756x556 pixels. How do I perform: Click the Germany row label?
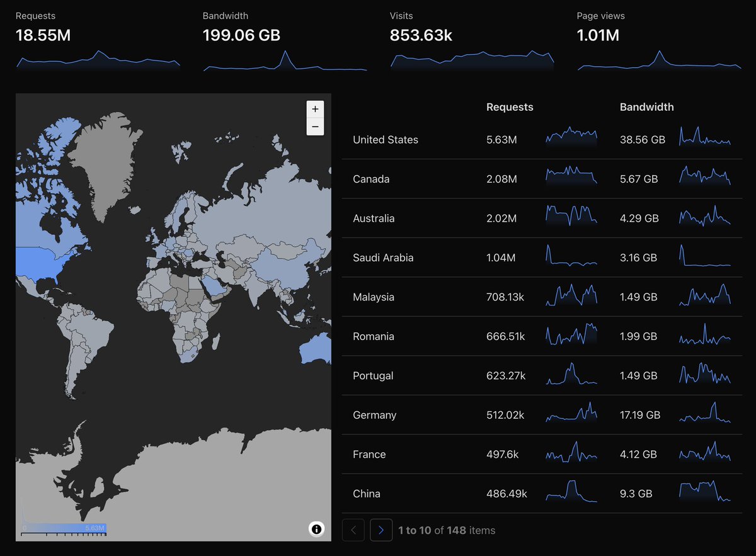[375, 415]
